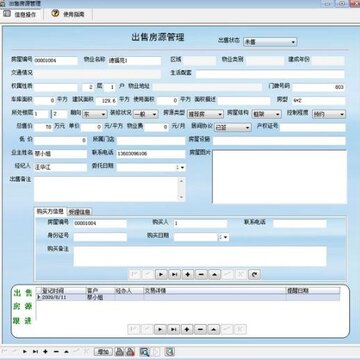Click the 业主姓名 input field
Screen dimensions: 360x360
[x=60, y=154]
